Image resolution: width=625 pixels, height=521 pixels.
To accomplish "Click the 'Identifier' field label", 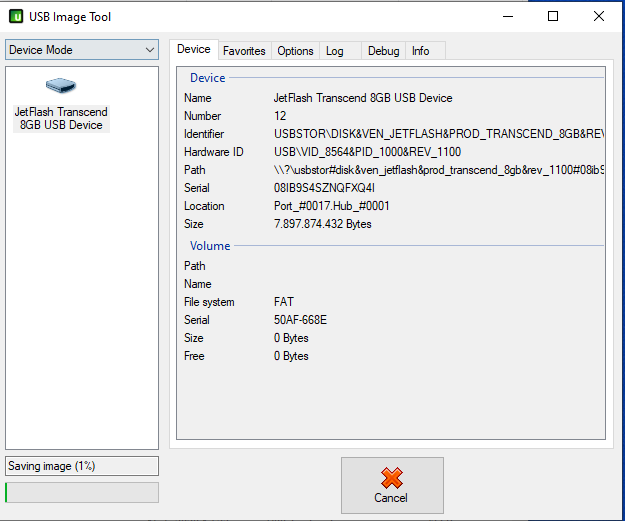I will tap(204, 134).
